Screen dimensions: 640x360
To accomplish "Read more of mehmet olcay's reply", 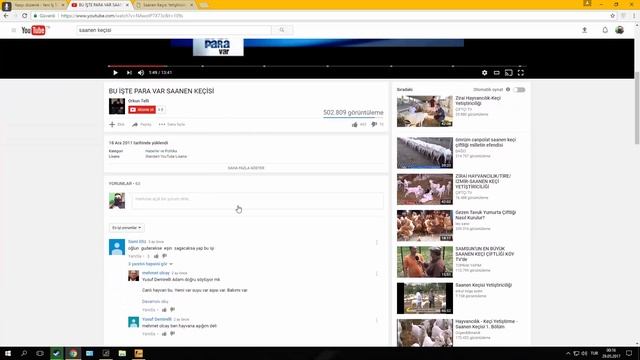I will (155, 301).
